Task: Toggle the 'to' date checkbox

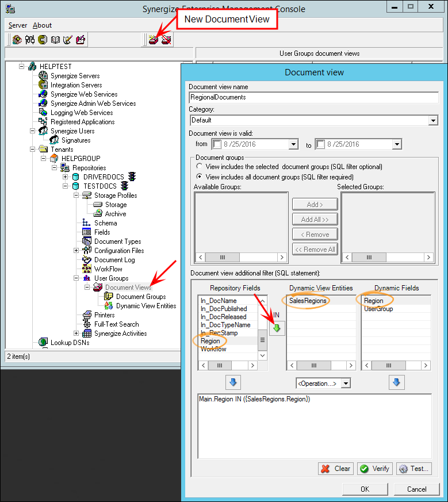Action: (320, 144)
